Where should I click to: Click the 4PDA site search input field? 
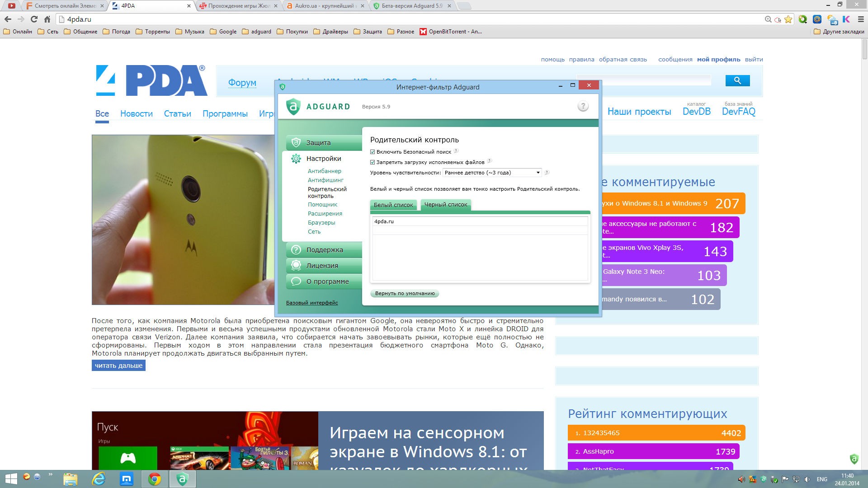[x=644, y=80]
